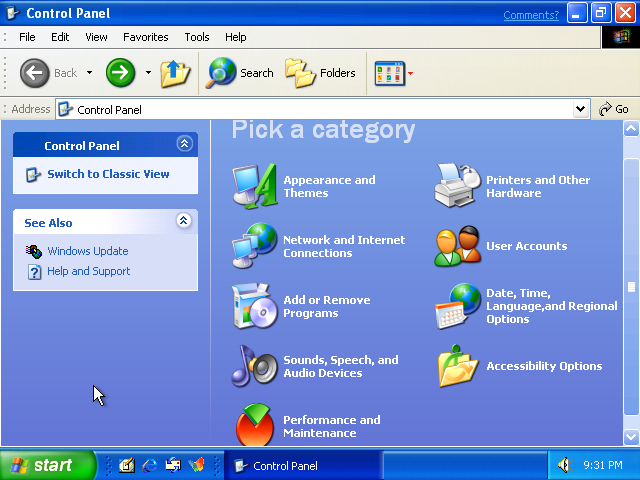Click the Date, Time, Language, and Regional Options text
Image resolution: width=640 pixels, height=480 pixels.
coord(551,306)
